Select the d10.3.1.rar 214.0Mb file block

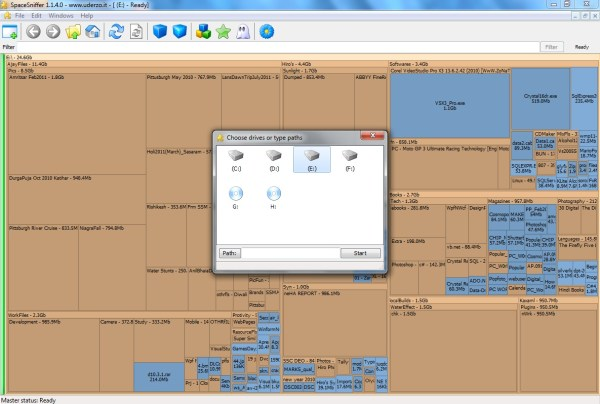159,377
